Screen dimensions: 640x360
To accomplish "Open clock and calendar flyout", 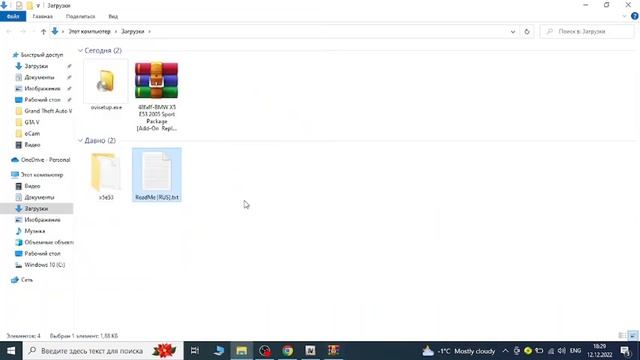I will 600,351.
